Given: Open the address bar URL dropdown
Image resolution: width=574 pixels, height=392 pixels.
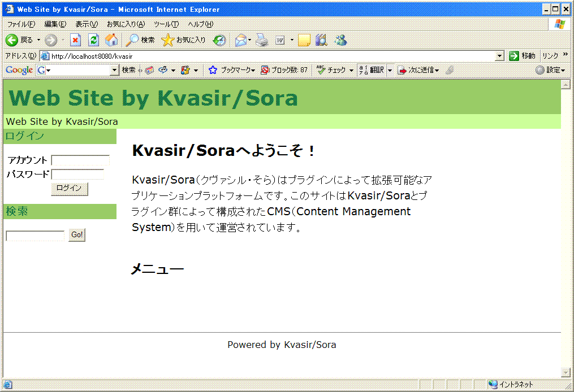Looking at the screenshot, I should [500, 56].
